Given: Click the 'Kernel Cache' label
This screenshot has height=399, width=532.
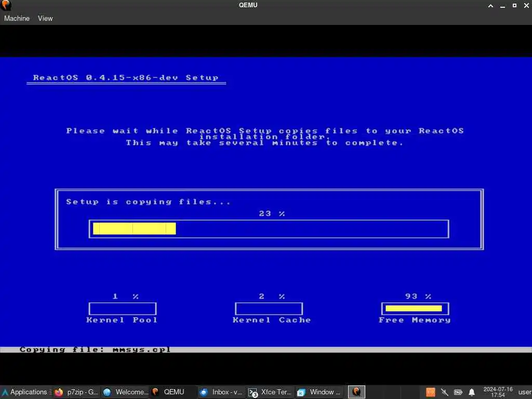Looking at the screenshot, I should (x=272, y=320).
